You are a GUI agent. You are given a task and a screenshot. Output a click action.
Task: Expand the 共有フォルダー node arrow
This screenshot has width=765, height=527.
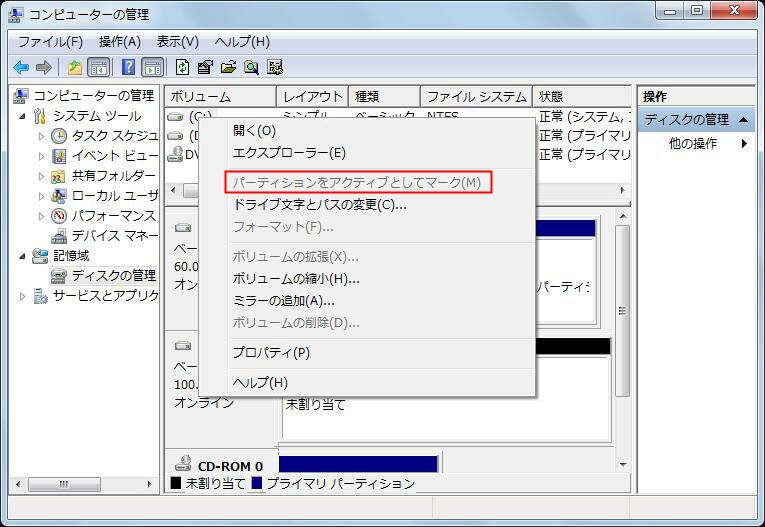(41, 176)
